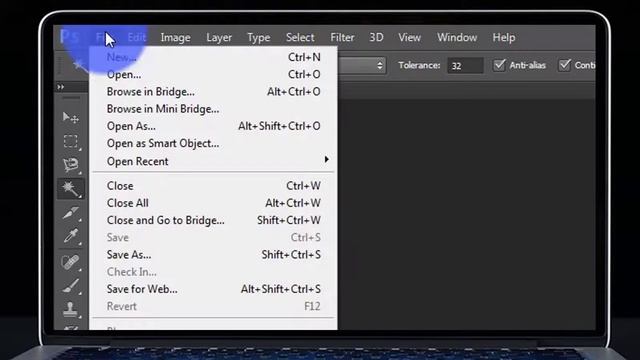
Task: Choose Close and Go to Bridge...
Action: click(213, 220)
